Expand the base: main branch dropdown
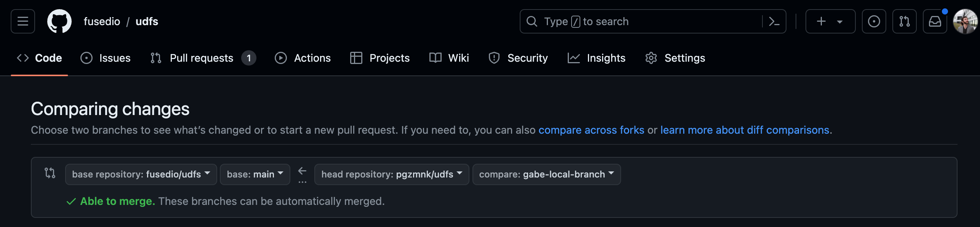The image size is (980, 227). [x=255, y=174]
